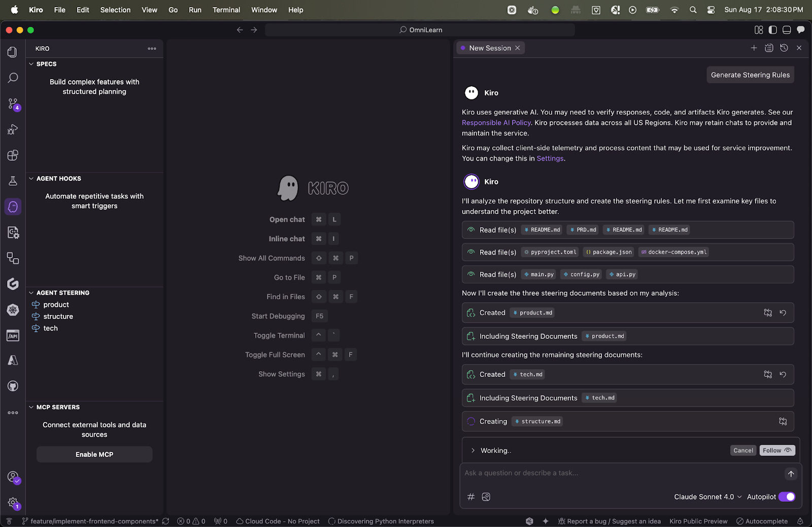Open the Search view in activity bar
Viewport: 812px width, 527px height.
coord(13,78)
